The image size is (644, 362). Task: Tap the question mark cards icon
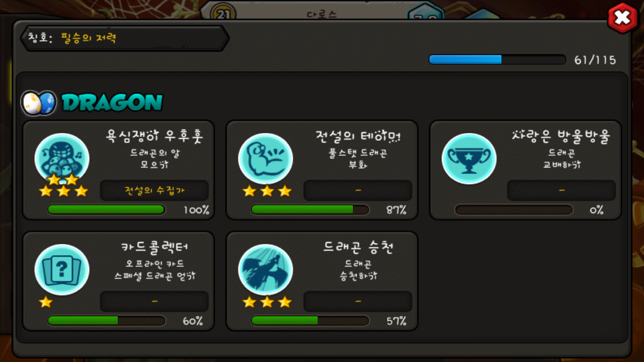coord(62,269)
